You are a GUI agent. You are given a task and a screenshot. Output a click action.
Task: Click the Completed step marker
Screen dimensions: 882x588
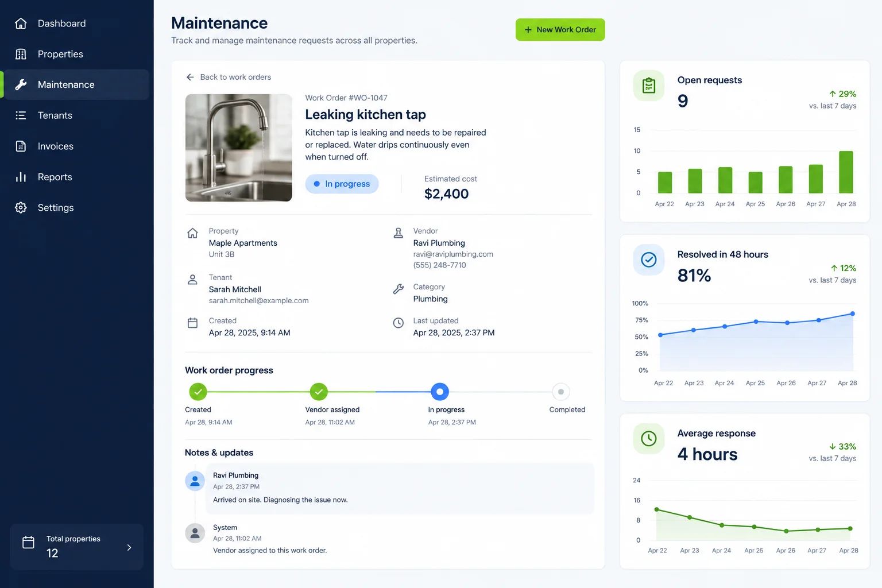(x=561, y=392)
